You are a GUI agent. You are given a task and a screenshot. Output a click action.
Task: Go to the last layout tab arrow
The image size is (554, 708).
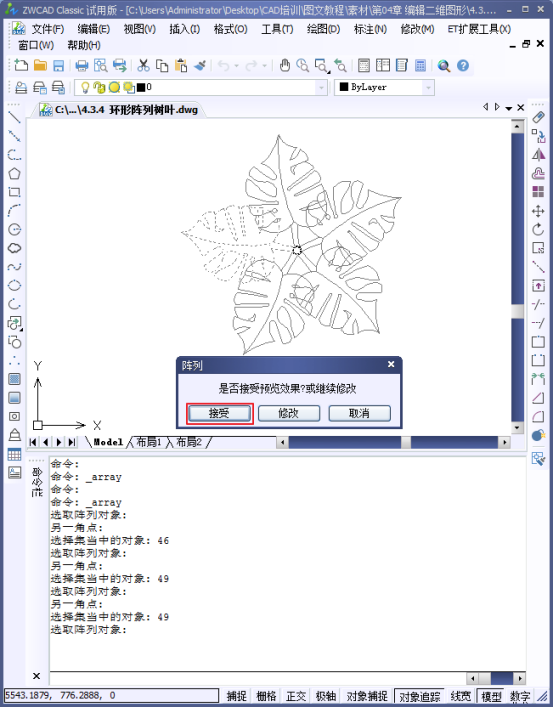pyautogui.click(x=72, y=442)
